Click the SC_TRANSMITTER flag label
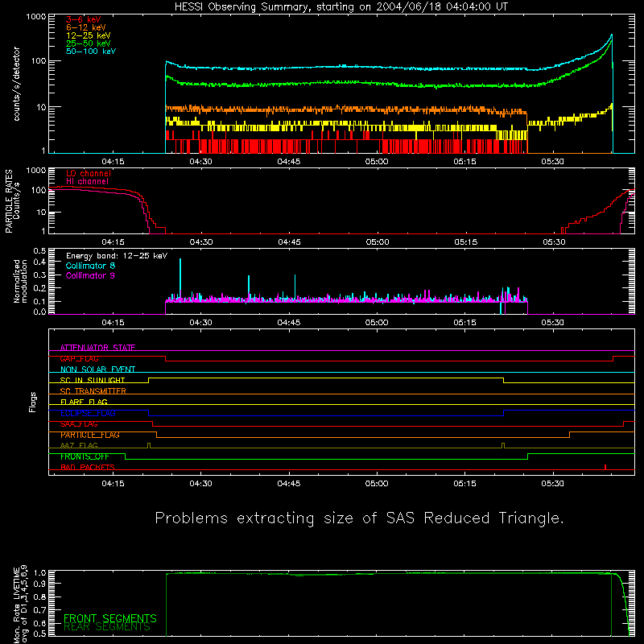644x644 pixels. pyautogui.click(x=93, y=391)
